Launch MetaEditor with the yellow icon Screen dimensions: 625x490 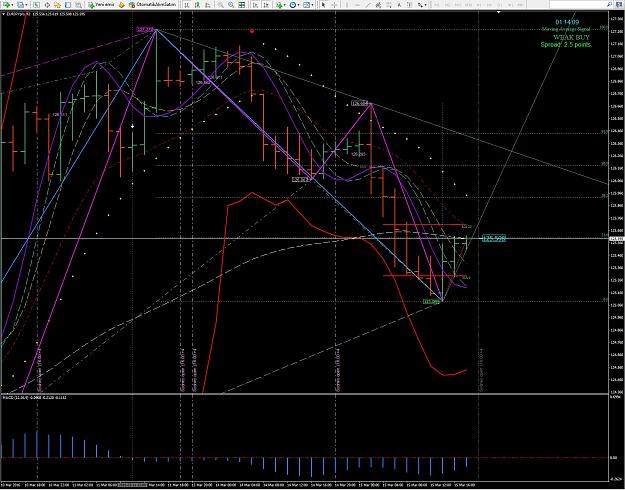tap(122, 5)
